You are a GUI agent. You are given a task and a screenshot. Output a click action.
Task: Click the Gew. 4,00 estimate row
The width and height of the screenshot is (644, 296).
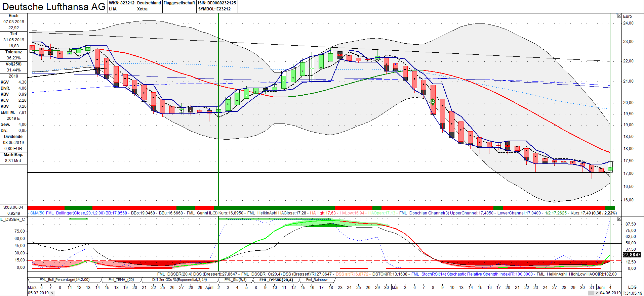click(x=14, y=124)
